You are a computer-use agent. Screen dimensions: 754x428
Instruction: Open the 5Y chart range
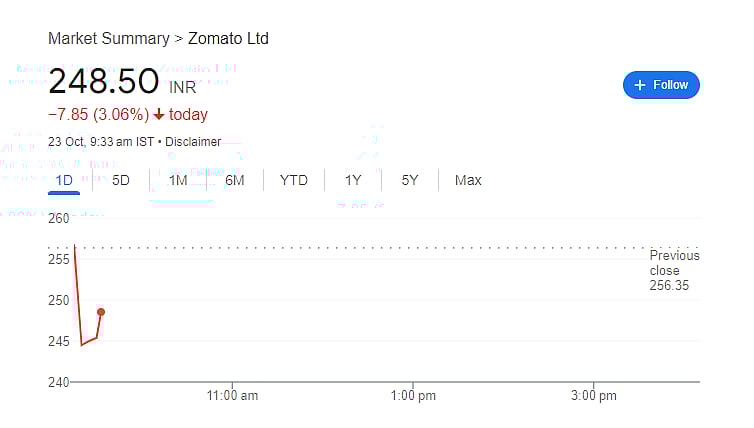coord(410,180)
